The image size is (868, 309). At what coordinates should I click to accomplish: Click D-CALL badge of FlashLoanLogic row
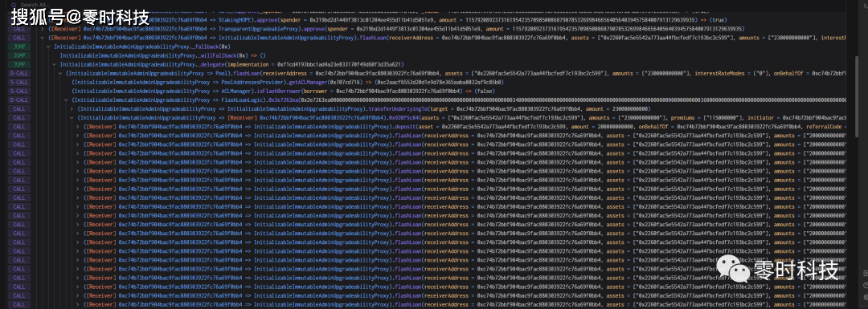18,100
